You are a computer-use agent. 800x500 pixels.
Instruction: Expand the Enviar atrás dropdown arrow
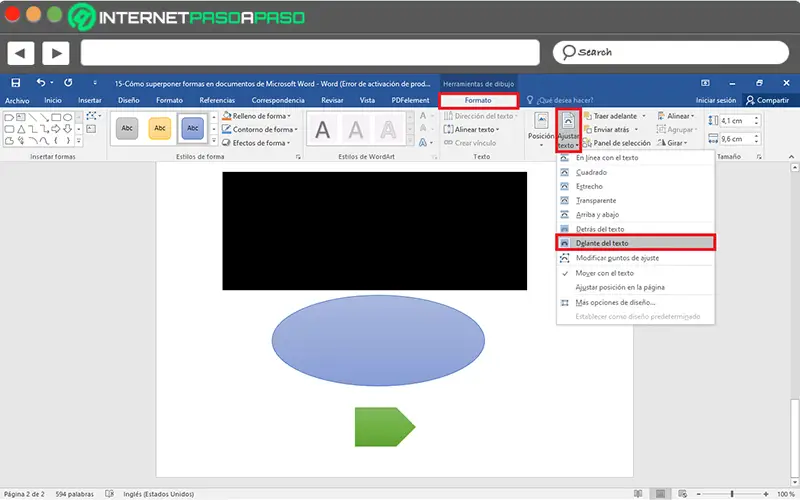(x=636, y=130)
